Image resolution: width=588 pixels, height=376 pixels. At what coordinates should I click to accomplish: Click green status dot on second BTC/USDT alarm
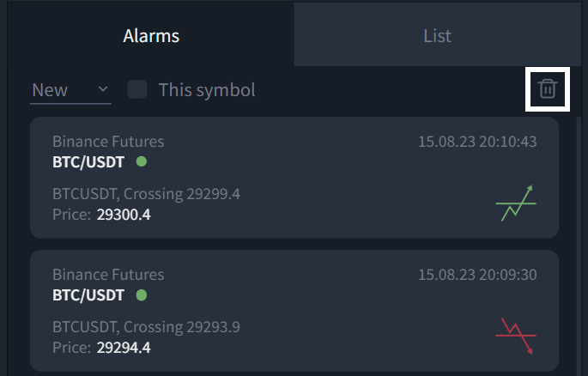point(142,295)
